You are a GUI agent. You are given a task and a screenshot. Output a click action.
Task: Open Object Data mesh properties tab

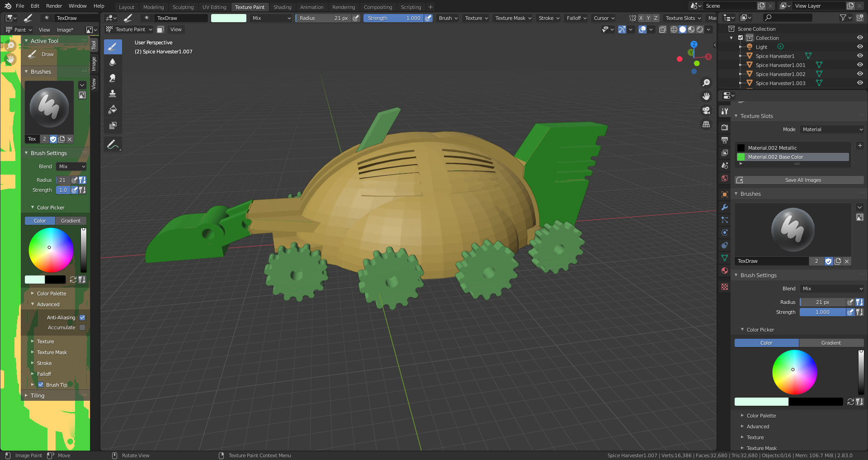coord(725,258)
